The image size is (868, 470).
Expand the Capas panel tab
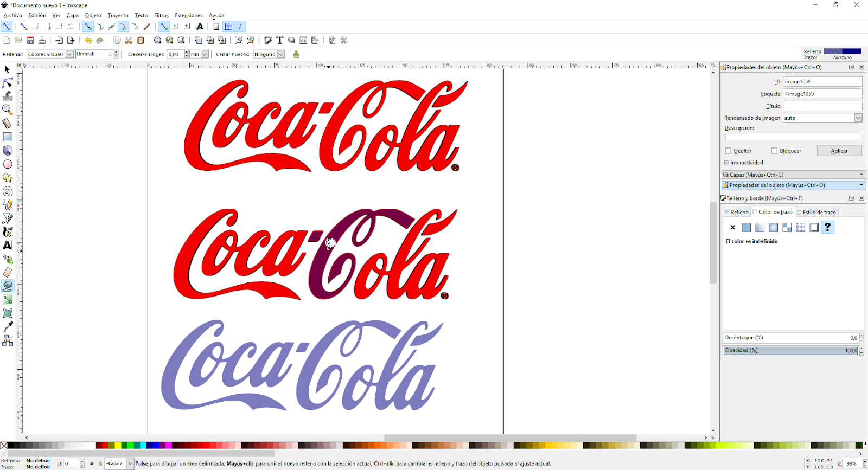(793, 175)
